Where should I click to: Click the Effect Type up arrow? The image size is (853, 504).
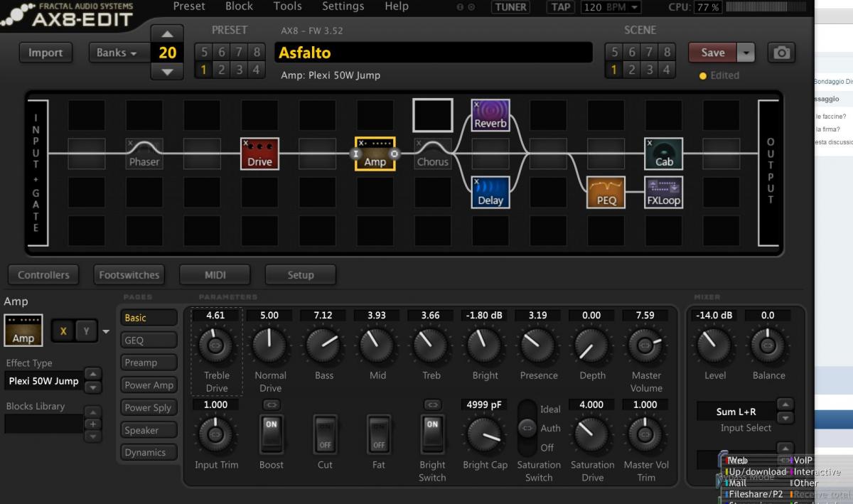click(x=92, y=374)
